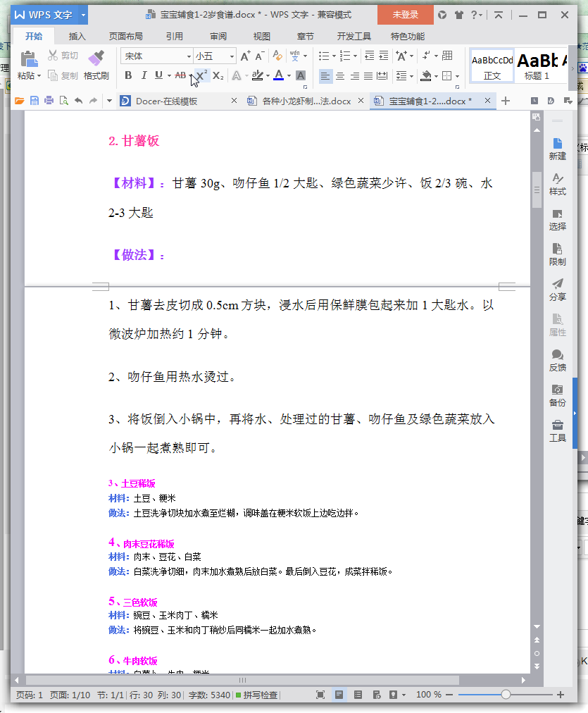This screenshot has height=713, width=588.
Task: Click the character shading A icon
Action: click(x=301, y=75)
